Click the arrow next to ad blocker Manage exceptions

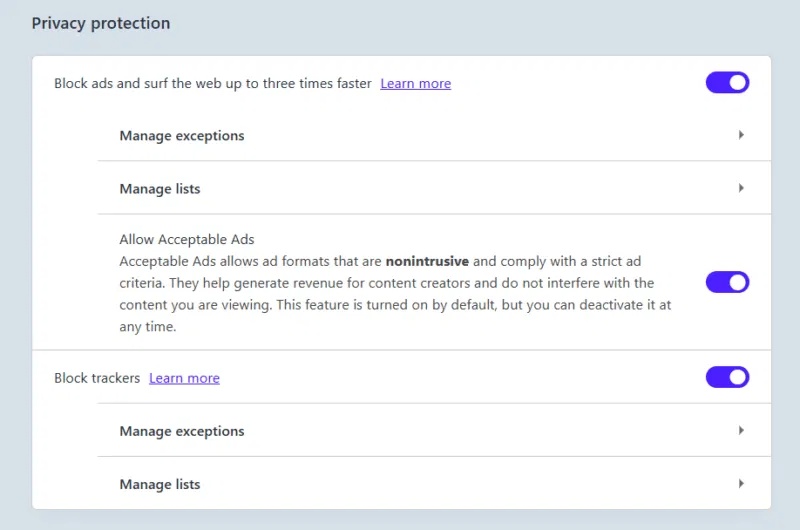tap(741, 135)
